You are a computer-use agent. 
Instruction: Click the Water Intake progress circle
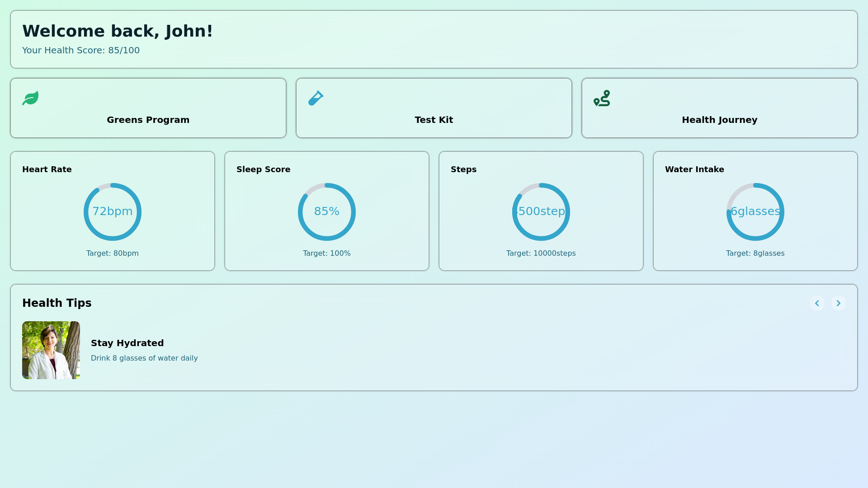755,211
